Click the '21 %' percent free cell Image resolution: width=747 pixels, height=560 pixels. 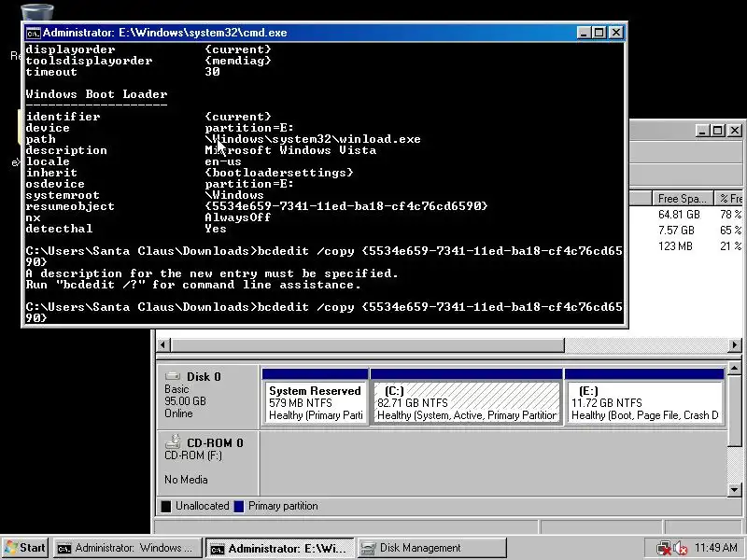[731, 246]
